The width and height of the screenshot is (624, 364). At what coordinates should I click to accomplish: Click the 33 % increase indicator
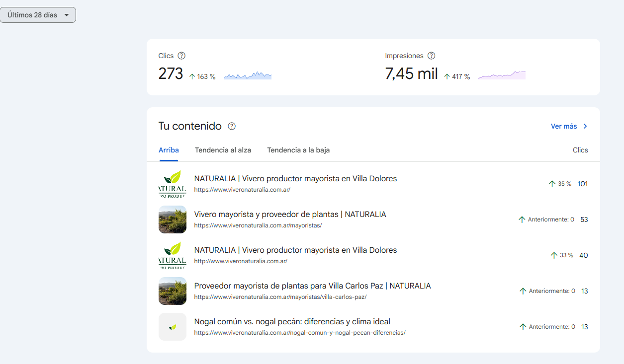tap(562, 255)
